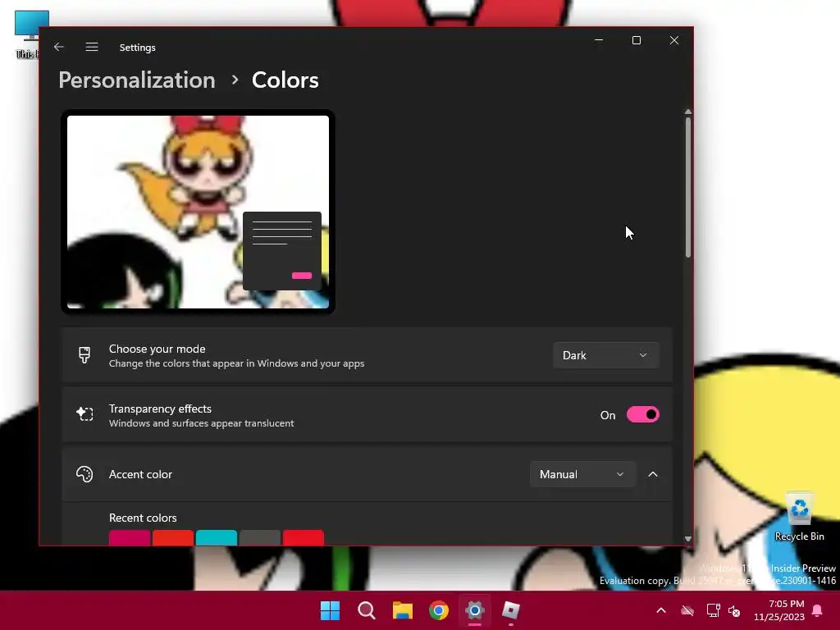Click the Transparency effects sparkle icon
840x630 pixels.
(84, 414)
